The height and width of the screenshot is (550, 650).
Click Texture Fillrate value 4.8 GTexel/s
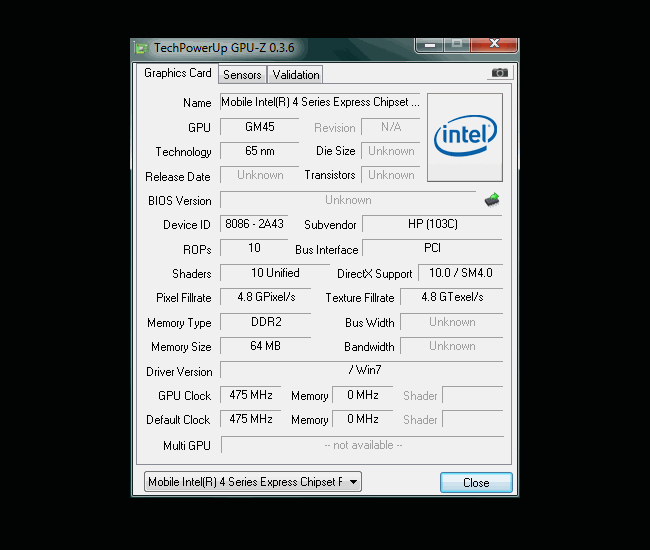[x=452, y=297]
